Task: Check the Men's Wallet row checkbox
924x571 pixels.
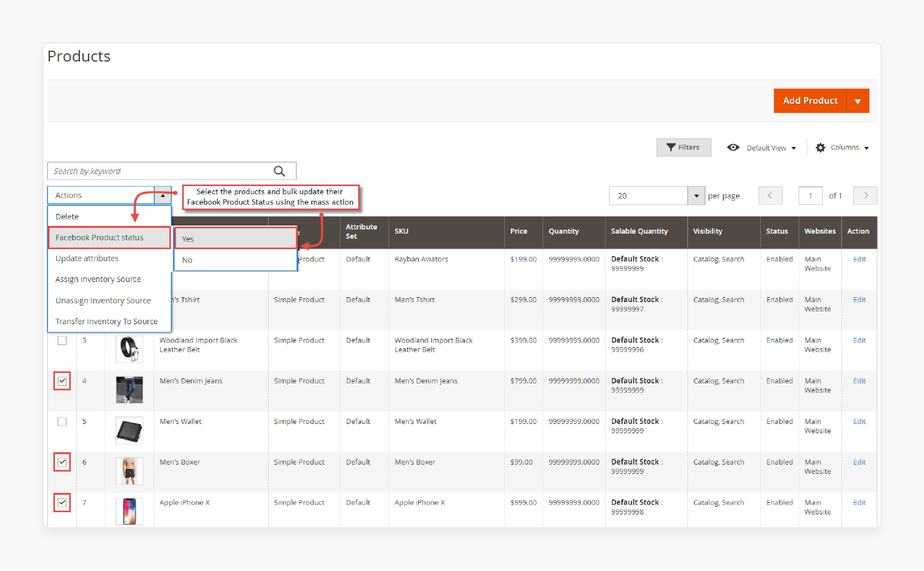Action: pyautogui.click(x=62, y=422)
